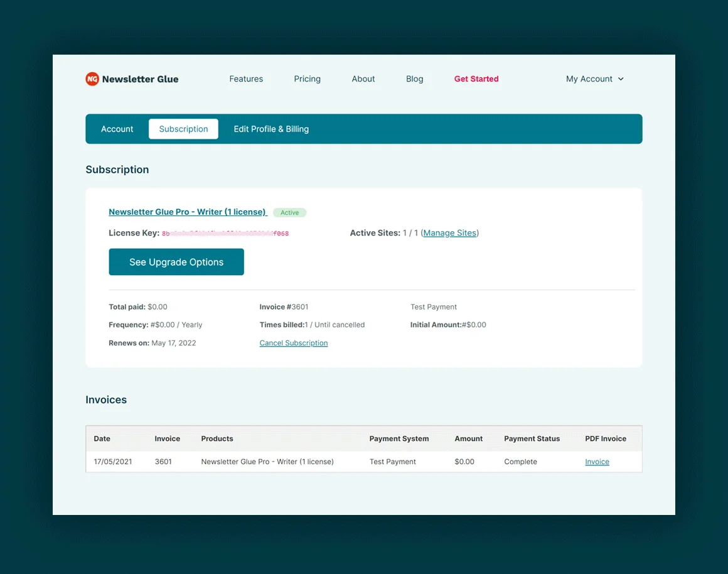Click the Active status badge
This screenshot has height=574, width=728.
(290, 213)
